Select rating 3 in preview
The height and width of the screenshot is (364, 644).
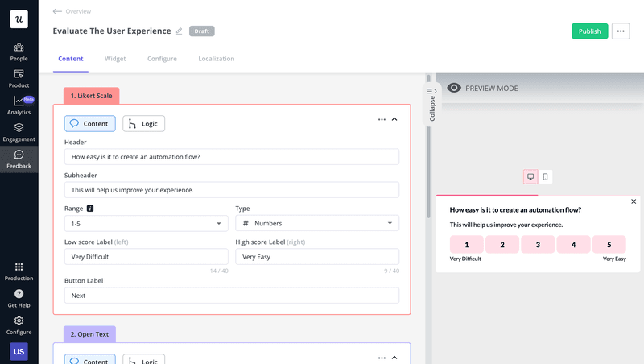point(538,245)
